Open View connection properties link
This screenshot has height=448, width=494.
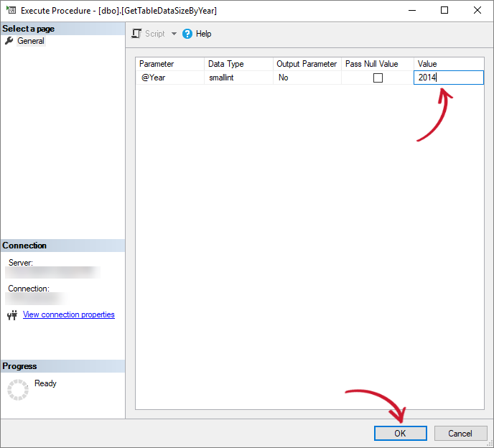click(x=69, y=314)
